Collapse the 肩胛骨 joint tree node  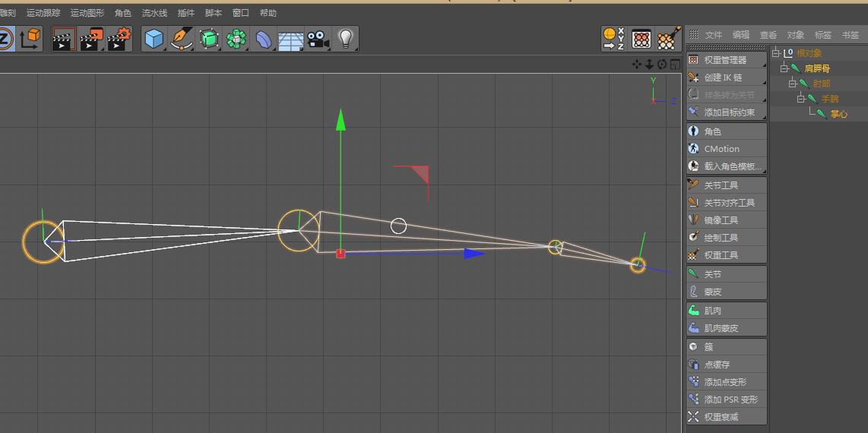pyautogui.click(x=784, y=68)
